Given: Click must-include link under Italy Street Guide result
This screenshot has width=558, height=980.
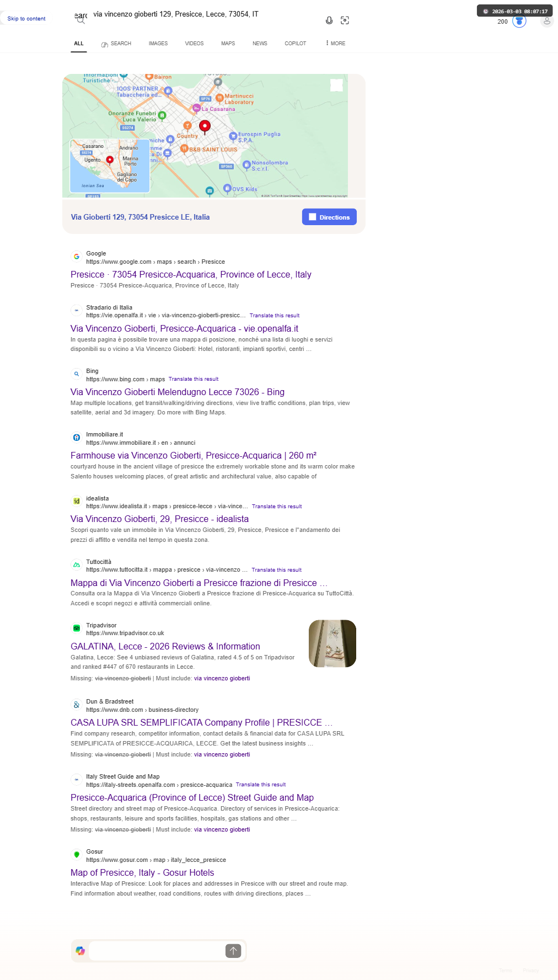Looking at the screenshot, I should pyautogui.click(x=222, y=830).
